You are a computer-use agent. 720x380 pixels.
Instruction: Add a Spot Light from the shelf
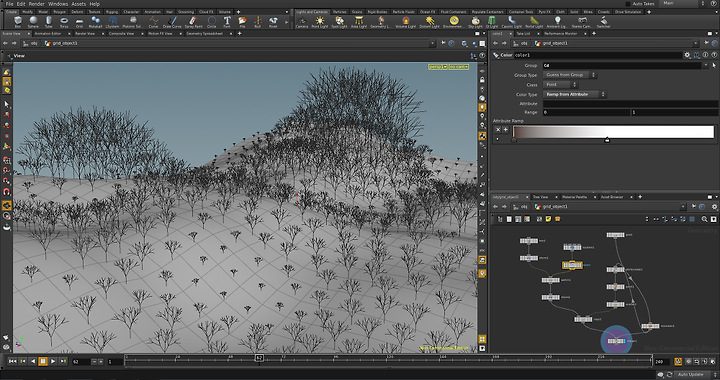click(x=339, y=22)
